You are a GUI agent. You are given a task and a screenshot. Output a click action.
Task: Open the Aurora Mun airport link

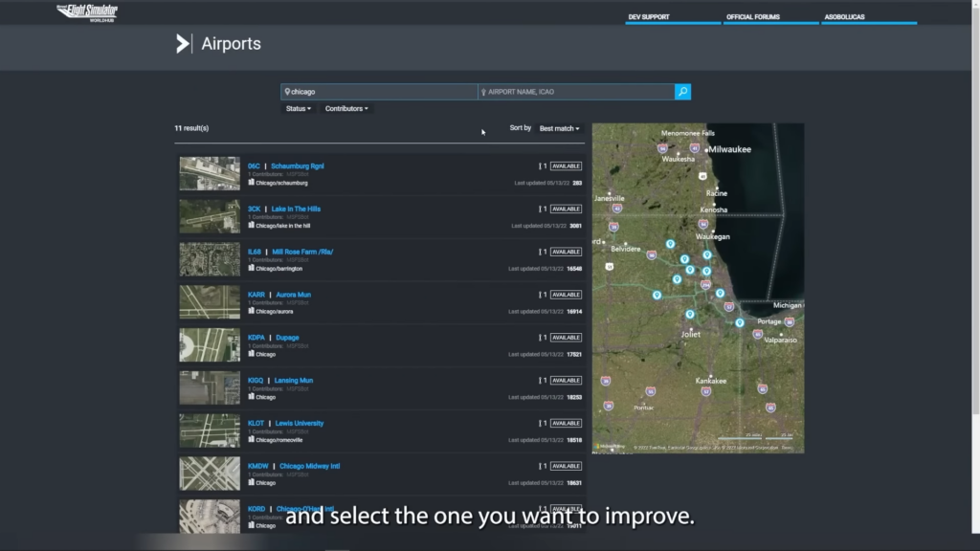[293, 295]
